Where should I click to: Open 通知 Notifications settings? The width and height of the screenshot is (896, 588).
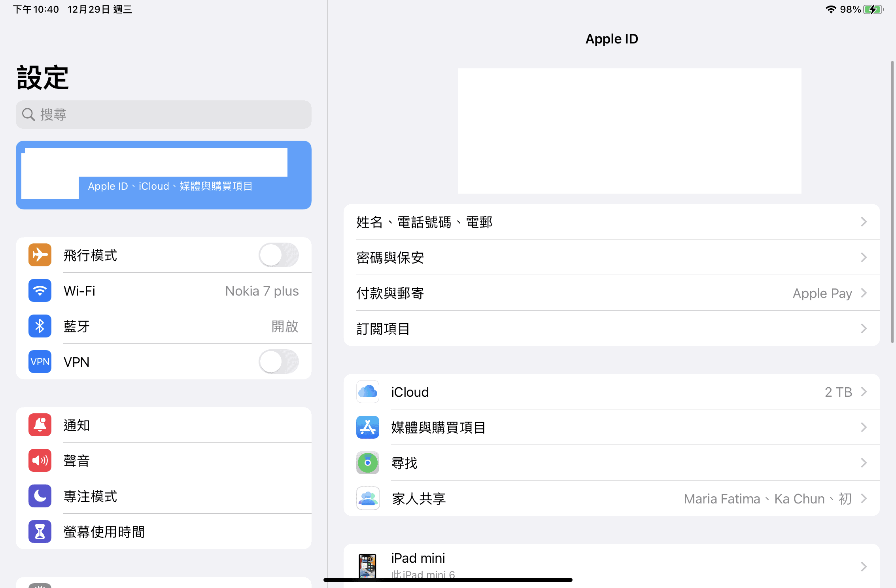(164, 425)
